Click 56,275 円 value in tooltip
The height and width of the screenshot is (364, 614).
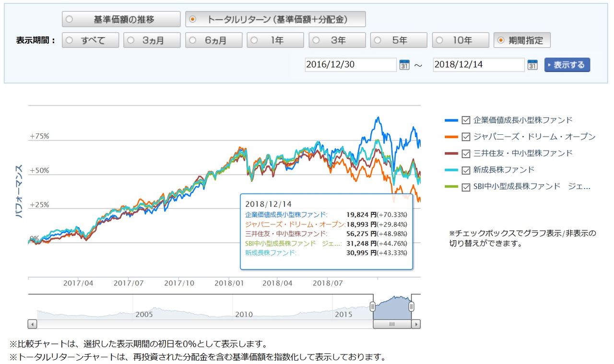[x=361, y=234]
